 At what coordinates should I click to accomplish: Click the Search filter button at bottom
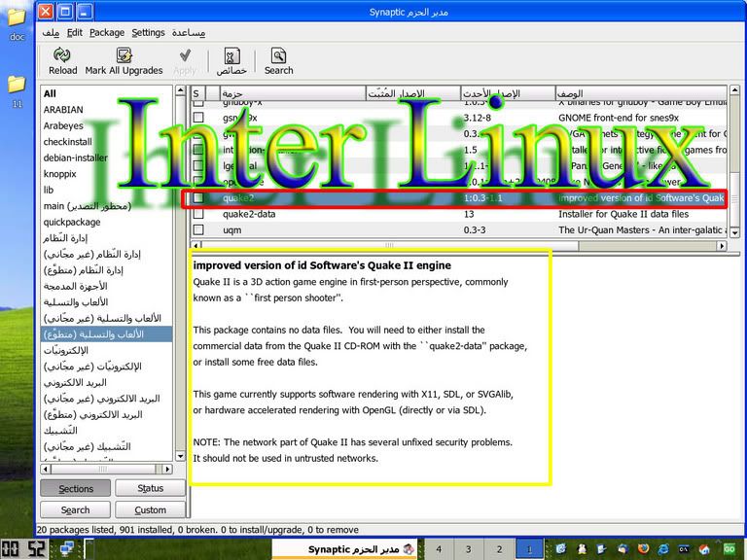76,510
